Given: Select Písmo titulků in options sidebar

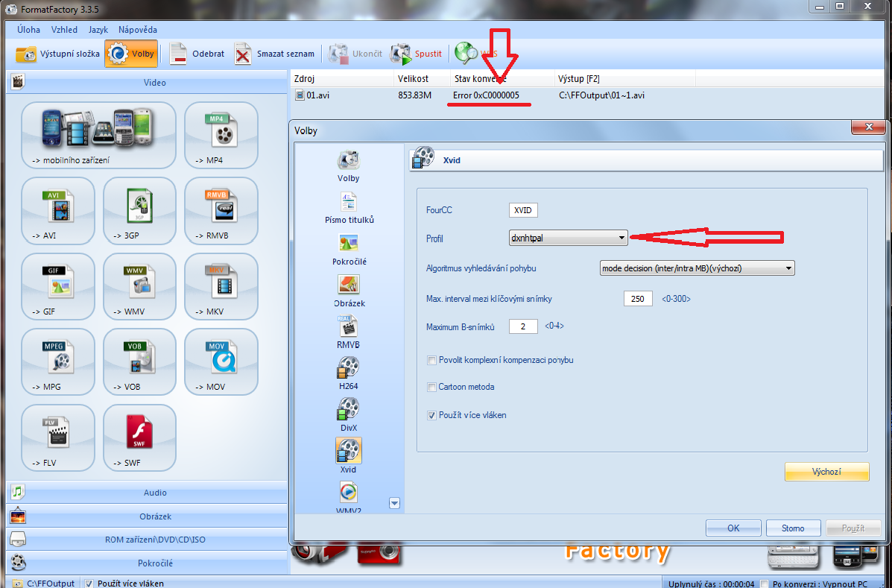Looking at the screenshot, I should [x=349, y=208].
